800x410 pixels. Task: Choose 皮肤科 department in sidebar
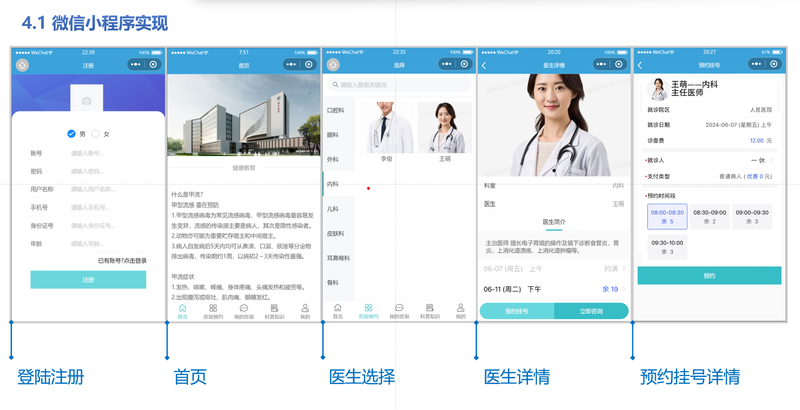point(339,234)
